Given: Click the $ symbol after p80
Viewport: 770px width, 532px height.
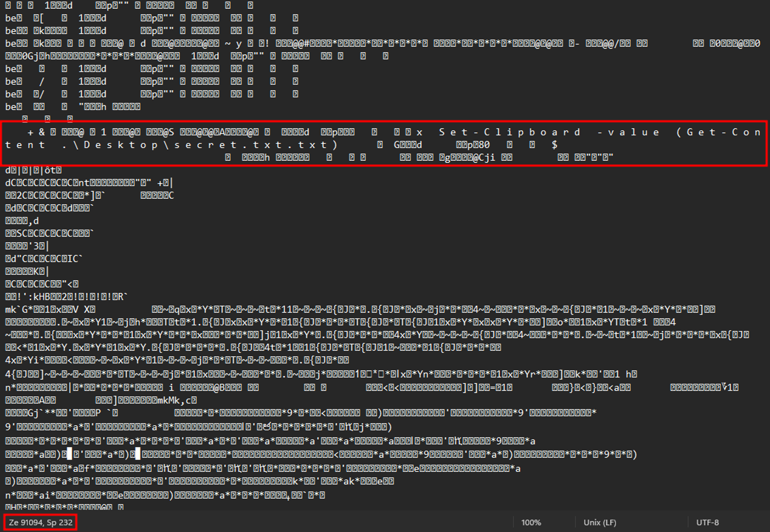Looking at the screenshot, I should pyautogui.click(x=554, y=145).
